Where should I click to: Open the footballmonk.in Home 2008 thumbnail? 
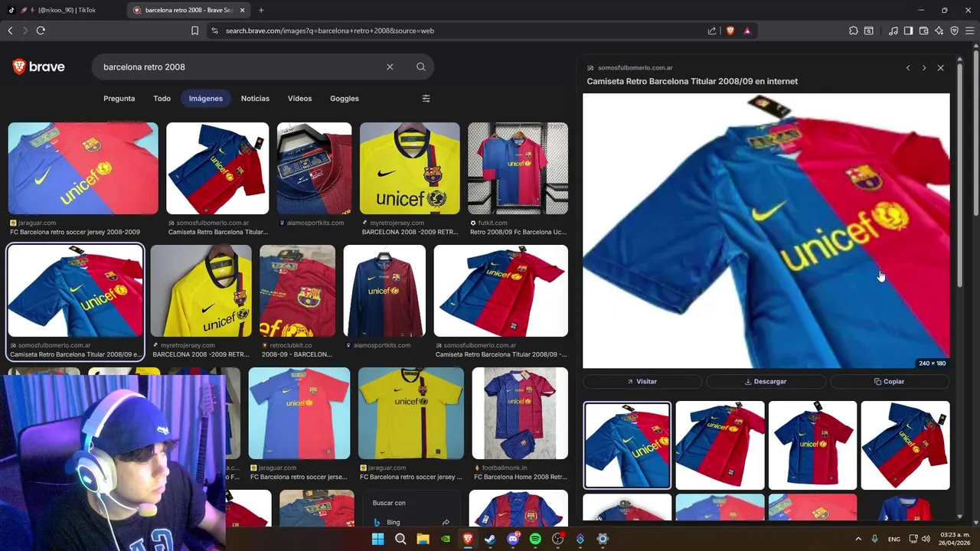(520, 413)
